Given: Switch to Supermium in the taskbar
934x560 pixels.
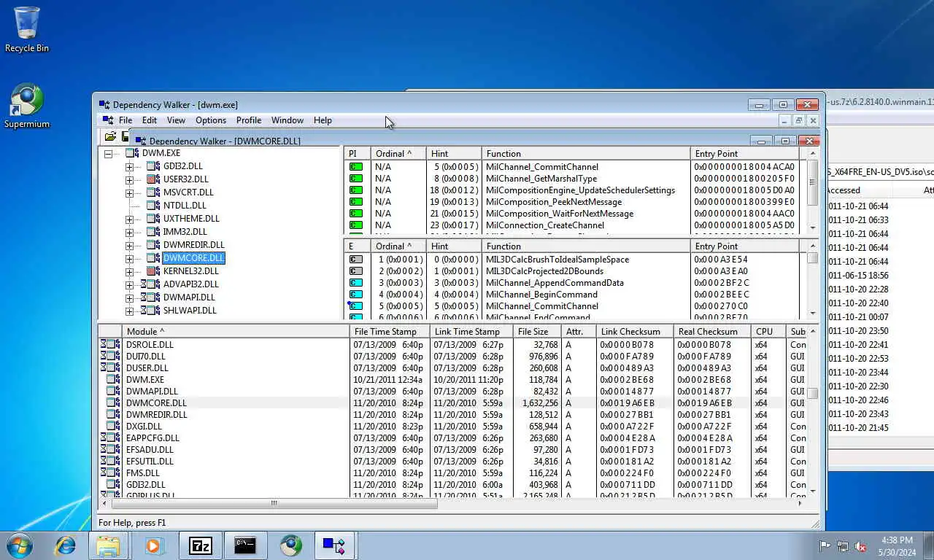Looking at the screenshot, I should click(290, 545).
